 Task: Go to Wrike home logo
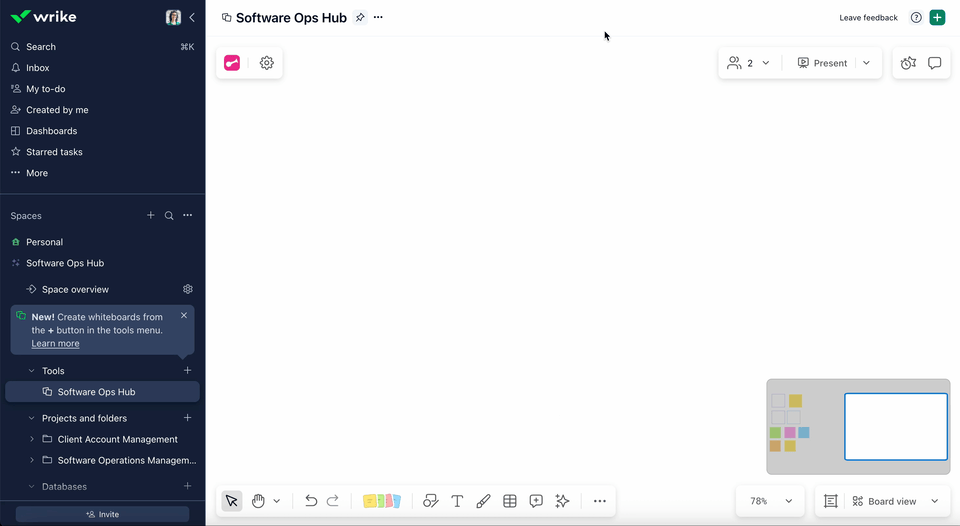(x=43, y=17)
